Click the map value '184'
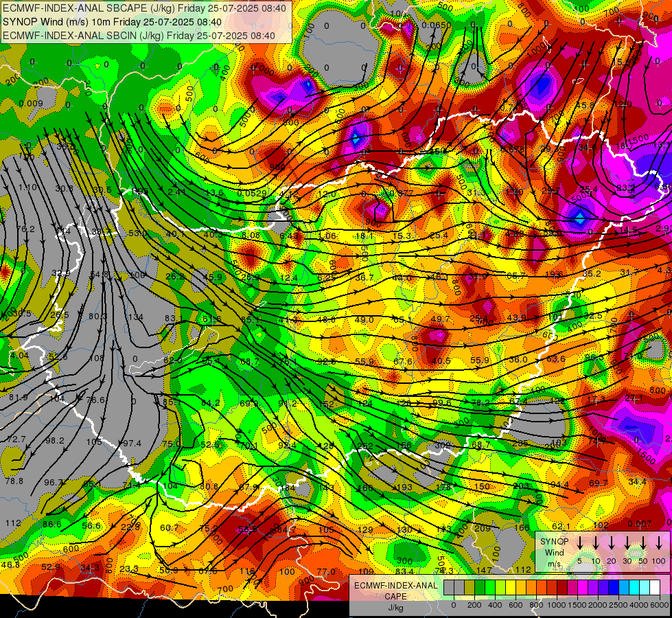672x618 pixels. 288,488
